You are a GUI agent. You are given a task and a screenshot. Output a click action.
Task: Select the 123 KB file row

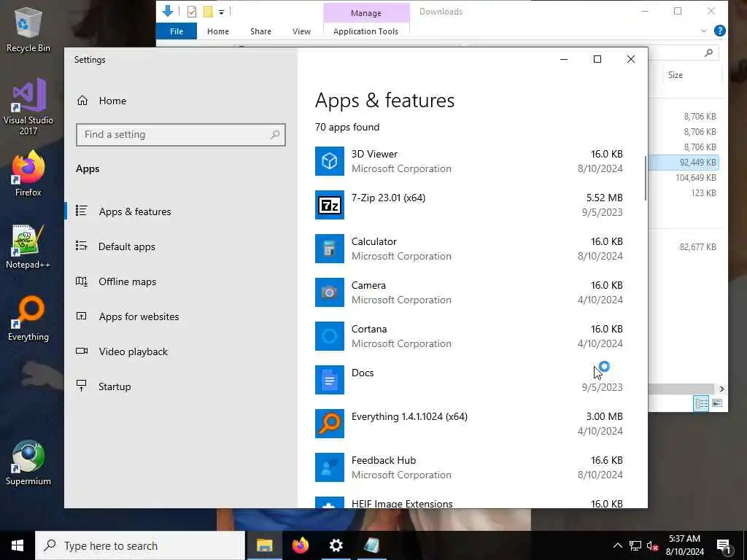coord(684,192)
